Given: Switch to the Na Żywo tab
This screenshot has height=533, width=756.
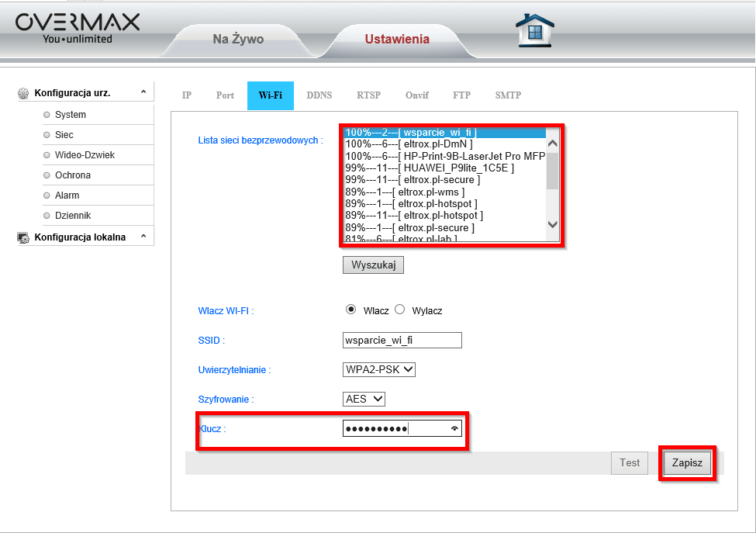Looking at the screenshot, I should [238, 40].
